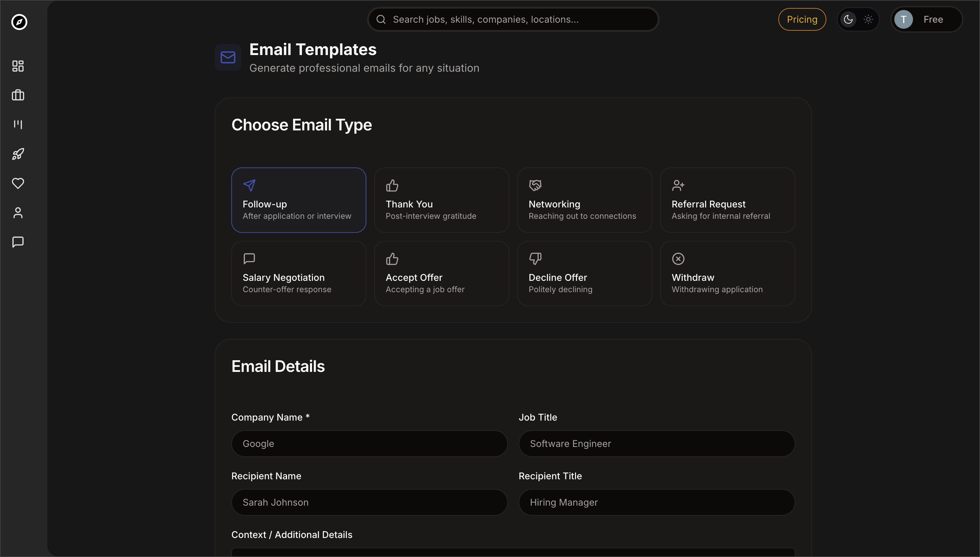
Task: Choose the Networking email type
Action: point(584,200)
